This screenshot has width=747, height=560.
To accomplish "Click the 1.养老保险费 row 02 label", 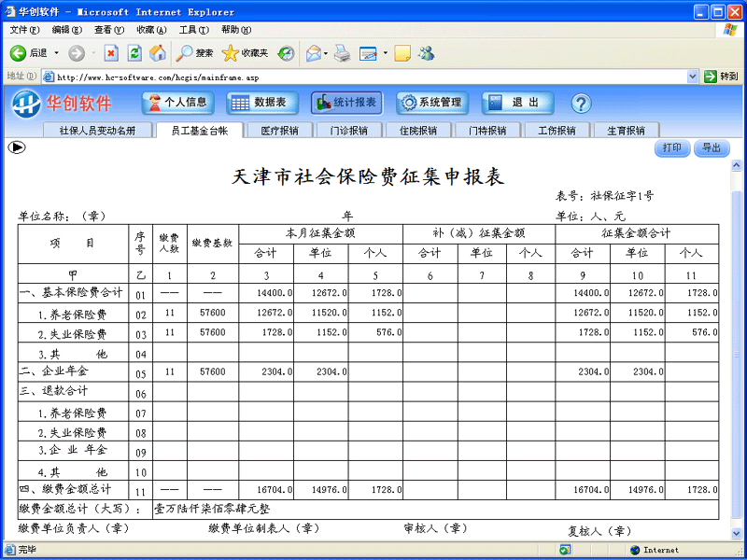I will [x=72, y=315].
